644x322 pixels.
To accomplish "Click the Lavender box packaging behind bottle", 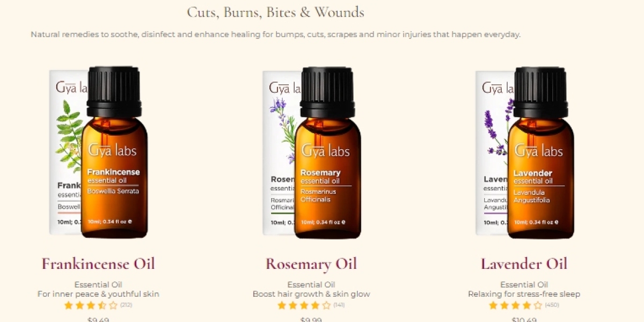I will [492, 152].
